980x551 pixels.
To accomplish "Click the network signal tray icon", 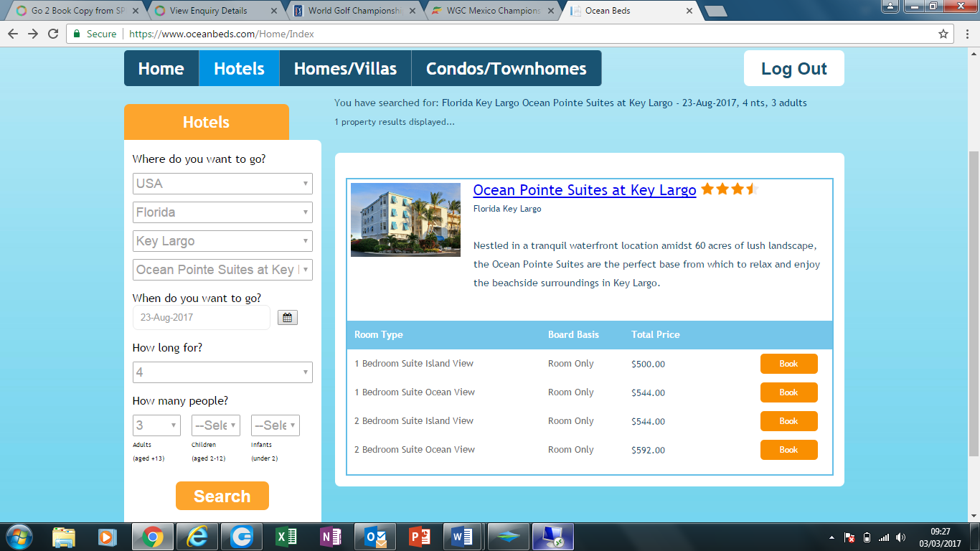I will coord(884,537).
